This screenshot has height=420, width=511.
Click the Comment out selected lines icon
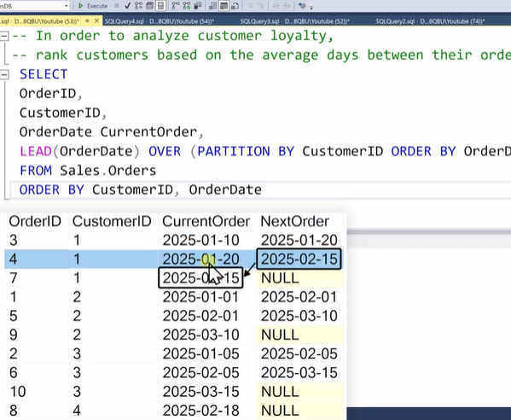[x=250, y=6]
